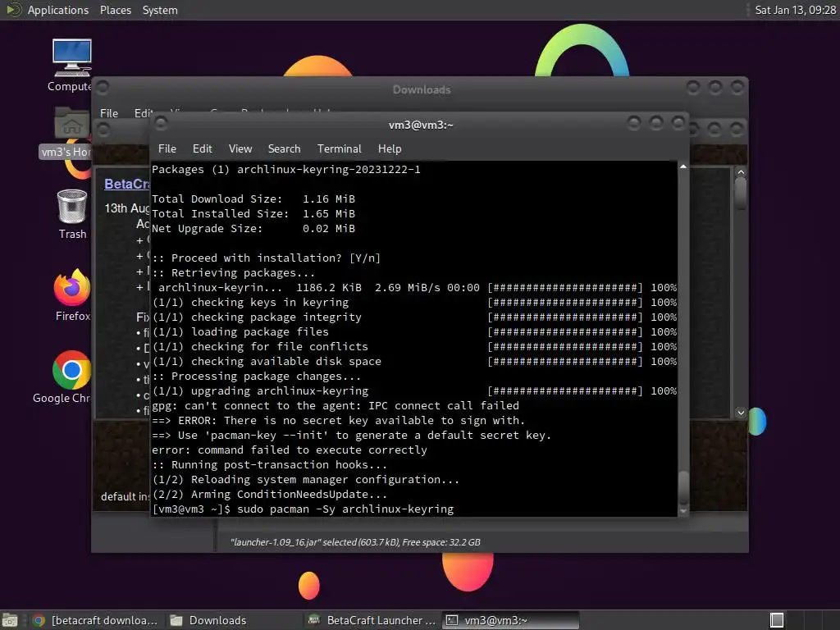Click the Downloads status bar text about launcher-1.09_16.jar
Image resolution: width=840 pixels, height=630 pixels.
point(355,542)
